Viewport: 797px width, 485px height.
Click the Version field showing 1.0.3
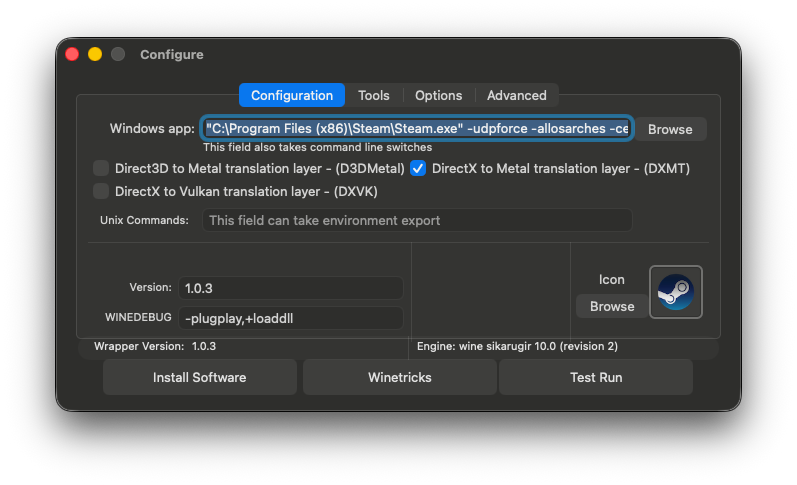(291, 288)
